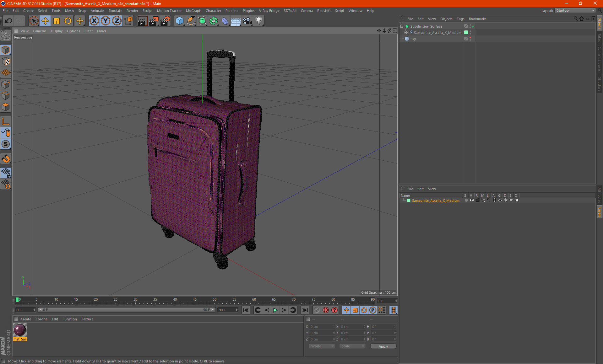Viewport: 603px width, 364px height.
Task: Toggle Locked Workplane icon
Action: coord(6,173)
